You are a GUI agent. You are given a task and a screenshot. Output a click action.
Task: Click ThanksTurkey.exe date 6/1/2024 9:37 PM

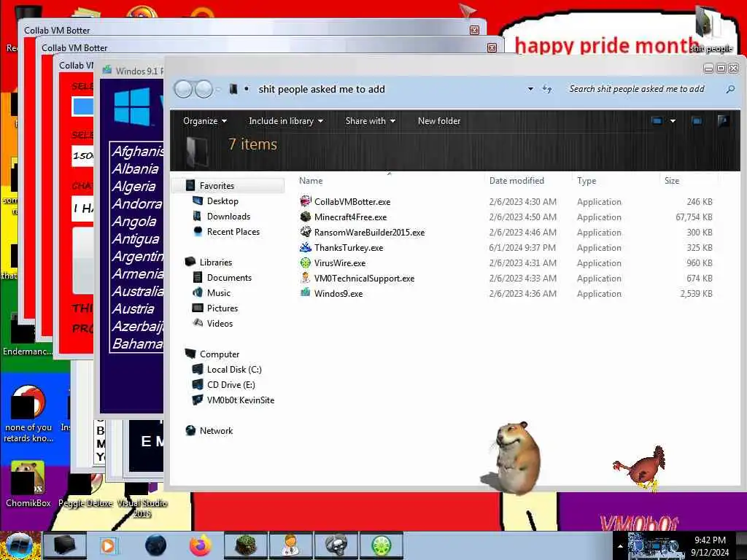[522, 248]
